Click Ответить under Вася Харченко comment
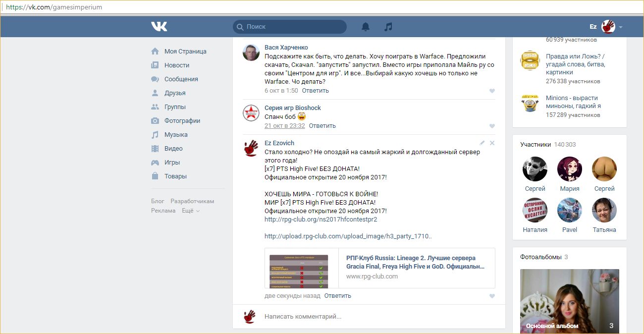The width and height of the screenshot is (644, 334). click(x=315, y=91)
